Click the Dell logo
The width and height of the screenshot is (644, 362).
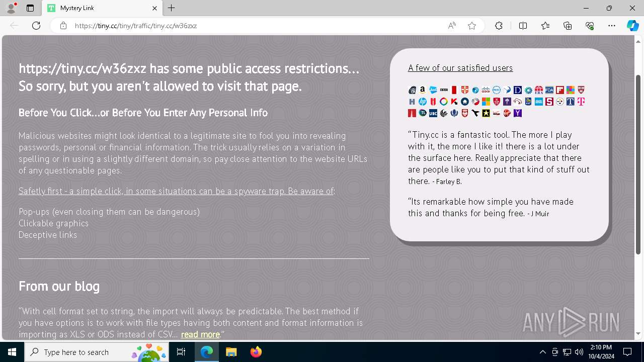pyautogui.click(x=497, y=90)
